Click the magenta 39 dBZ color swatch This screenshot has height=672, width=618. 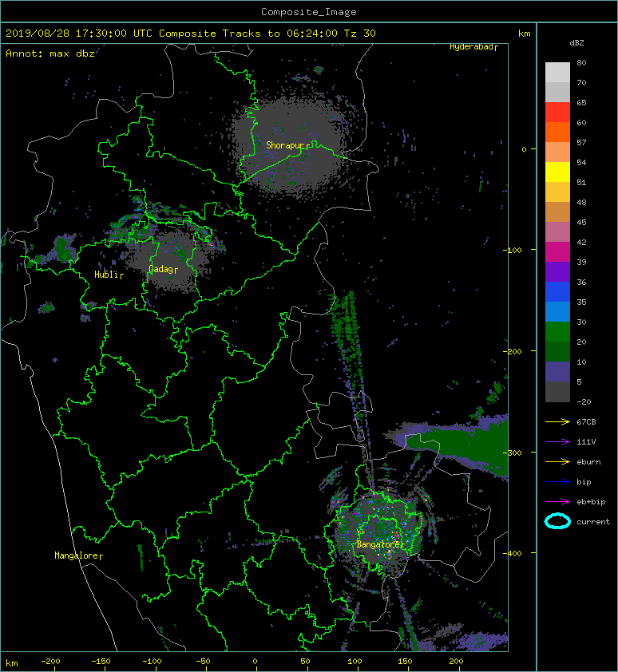pyautogui.click(x=557, y=252)
